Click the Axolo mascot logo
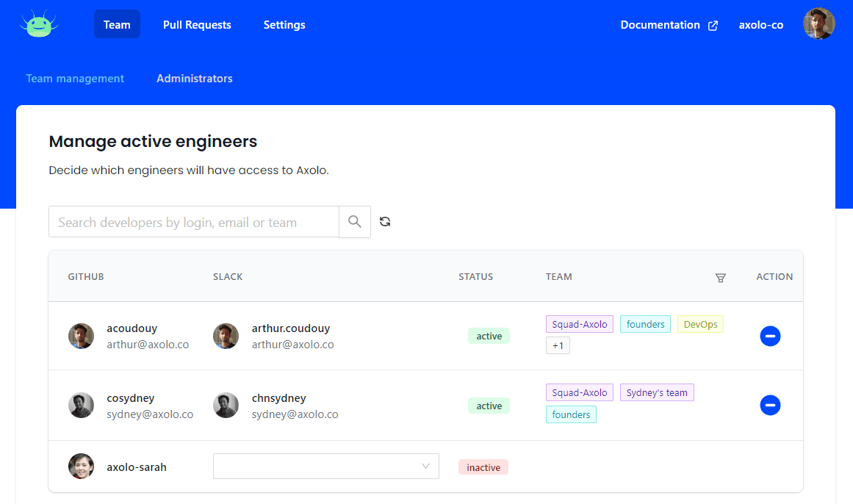The height and width of the screenshot is (504, 853). [x=39, y=24]
